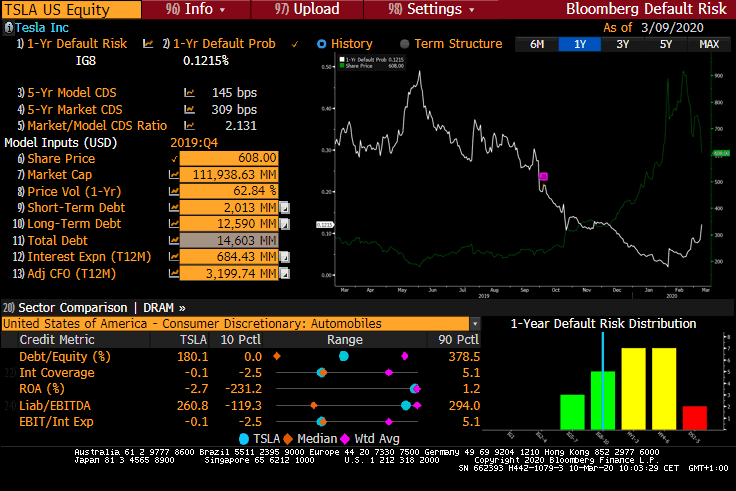The width and height of the screenshot is (736, 491).
Task: Click IG8 default risk rating
Action: pos(86,61)
